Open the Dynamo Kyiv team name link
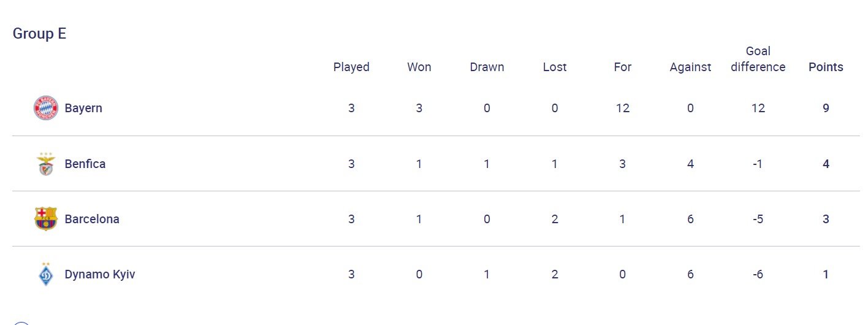Viewport: 868px width, 325px height. 100,274
